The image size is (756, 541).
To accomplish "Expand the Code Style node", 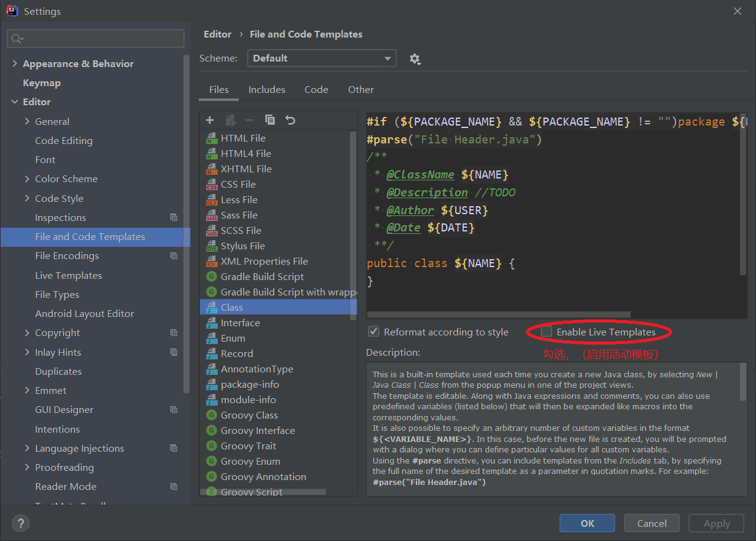I will click(27, 198).
